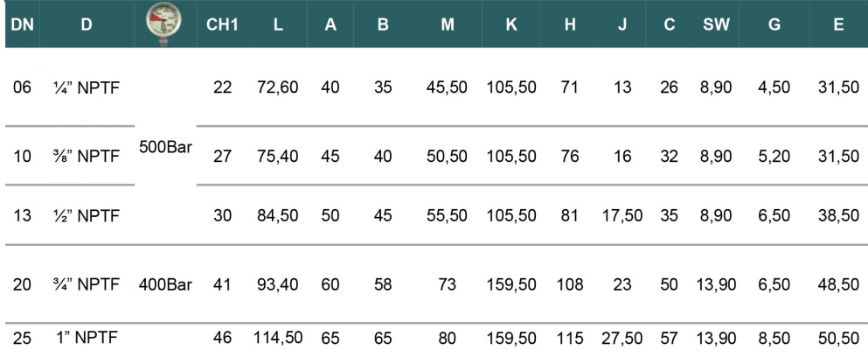This screenshot has height=364, width=868.
Task: Select the ¾" NPTF cell
Action: pos(85,284)
